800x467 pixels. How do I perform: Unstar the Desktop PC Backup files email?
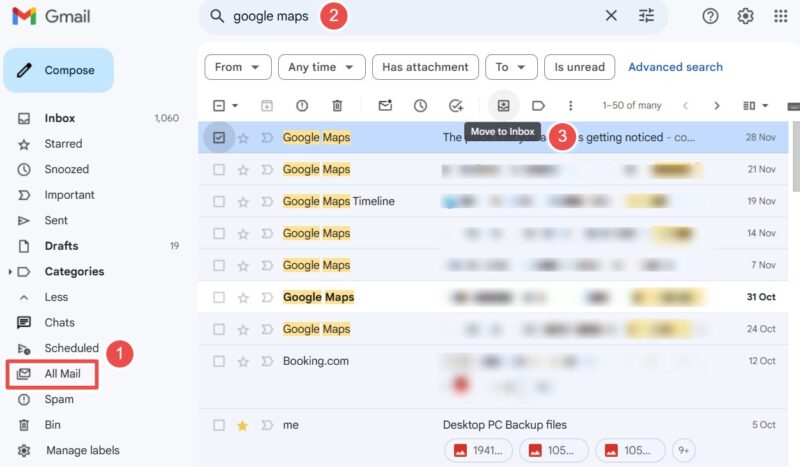pos(243,425)
